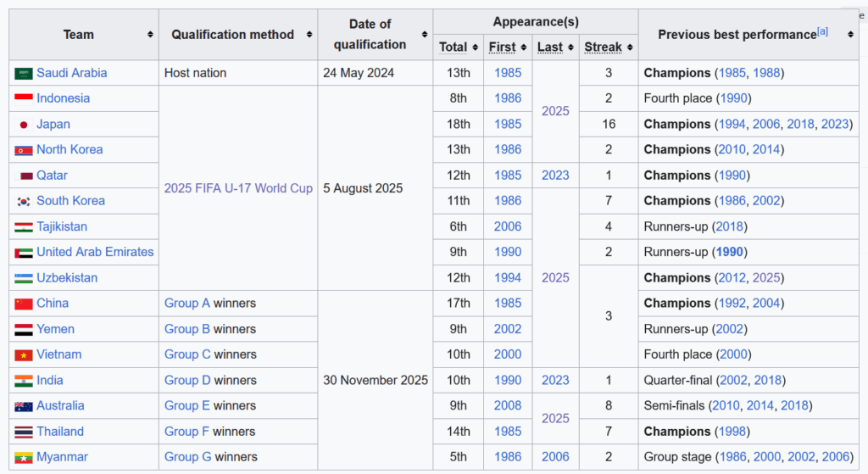Click the Australia flag icon
This screenshot has width=868, height=474.
[x=23, y=407]
